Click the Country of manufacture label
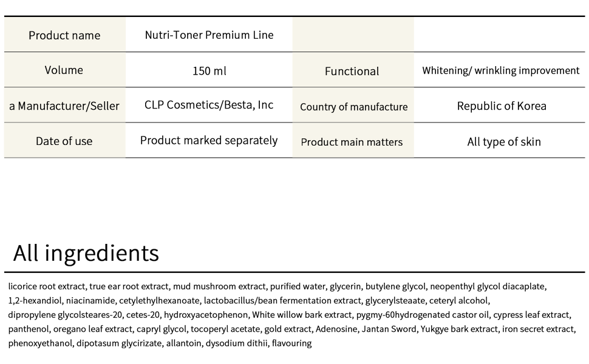 (x=353, y=107)
